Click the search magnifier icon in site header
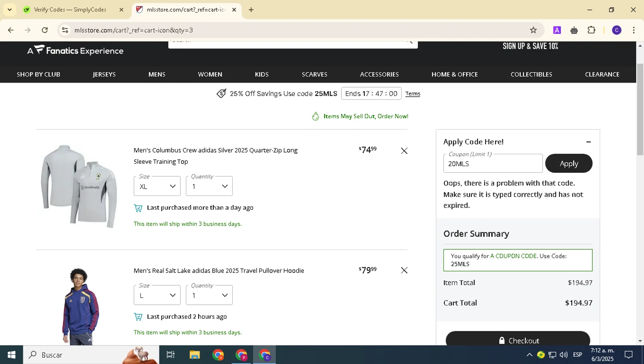 coord(410,42)
